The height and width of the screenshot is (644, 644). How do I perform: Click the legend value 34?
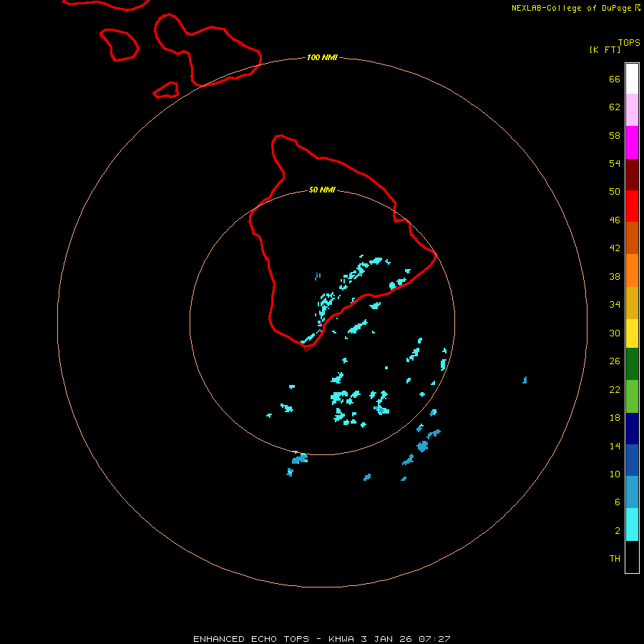tap(615, 304)
